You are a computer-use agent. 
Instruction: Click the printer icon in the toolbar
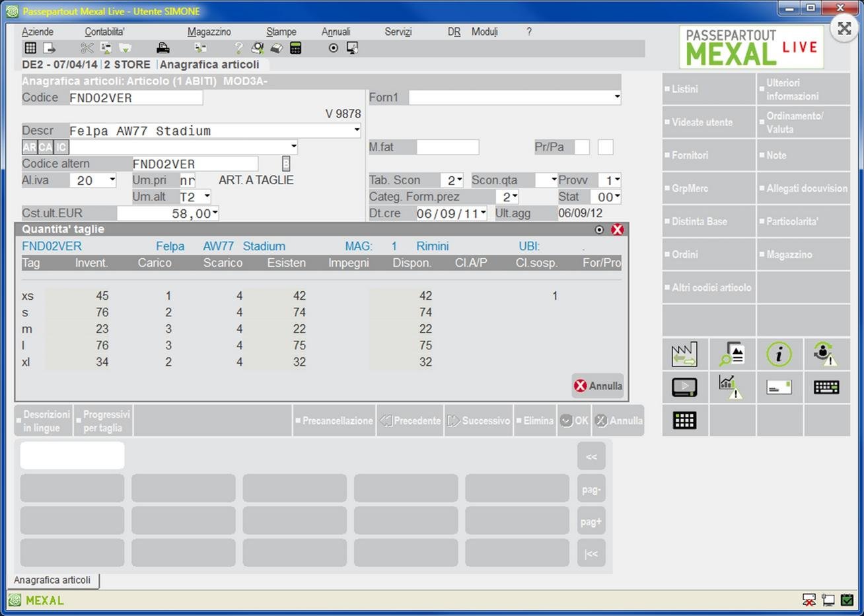click(162, 48)
